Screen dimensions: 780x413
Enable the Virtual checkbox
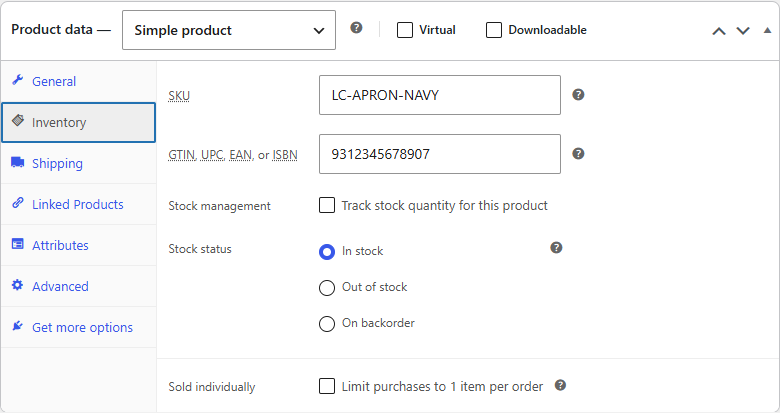tap(405, 30)
